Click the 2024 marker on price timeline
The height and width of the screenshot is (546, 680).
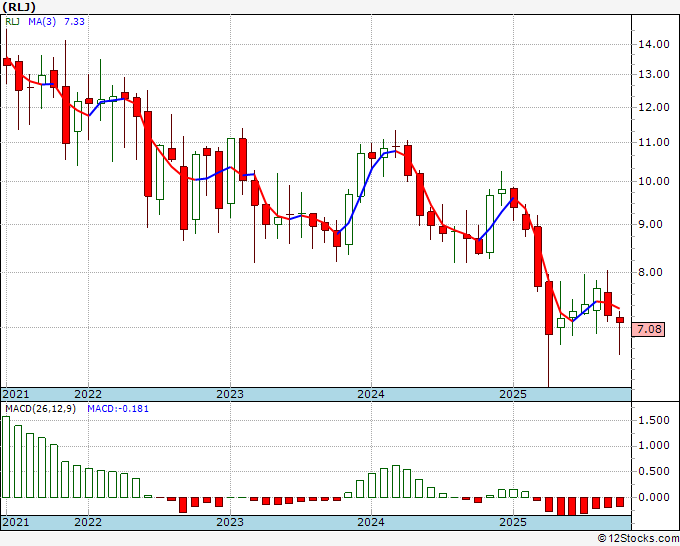(371, 394)
